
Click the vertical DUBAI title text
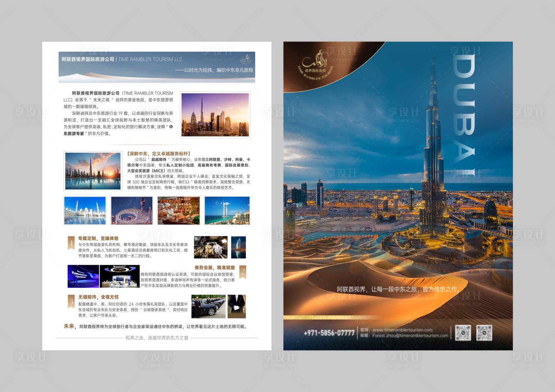tap(465, 114)
